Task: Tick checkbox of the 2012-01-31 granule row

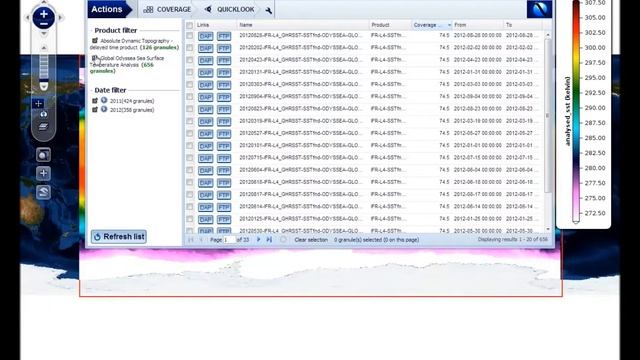Action: tap(189, 72)
